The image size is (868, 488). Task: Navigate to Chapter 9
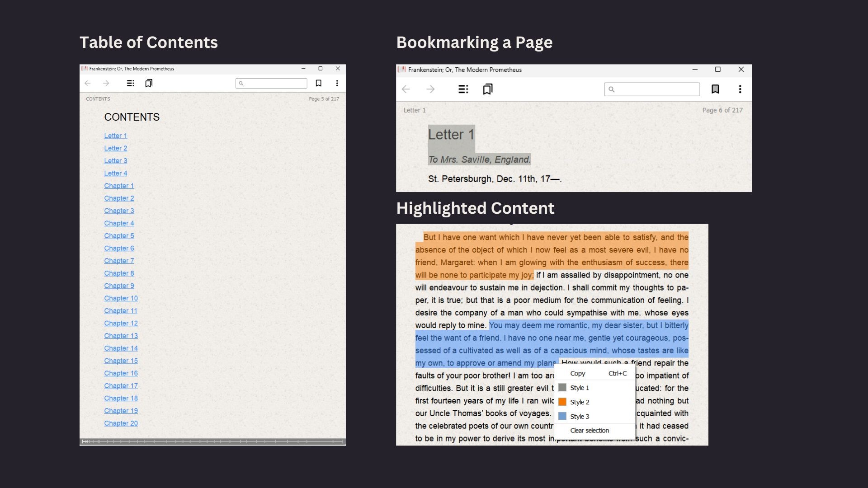click(119, 286)
